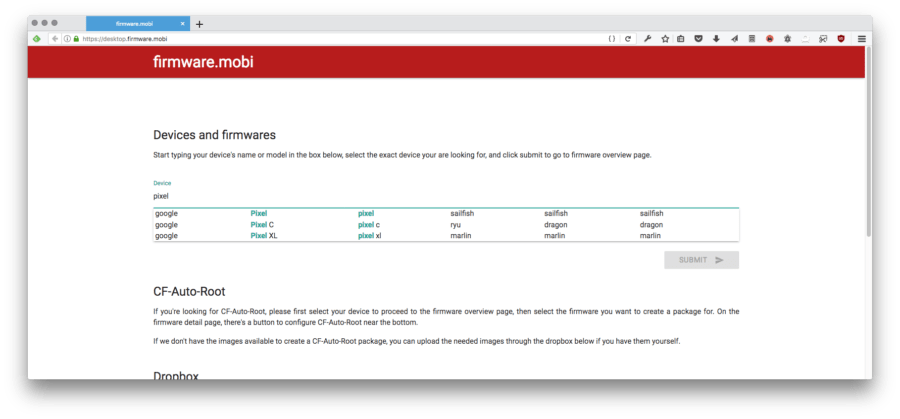Open a new tab with plus button
Image resolution: width=900 pixels, height=419 pixels.
pos(199,24)
